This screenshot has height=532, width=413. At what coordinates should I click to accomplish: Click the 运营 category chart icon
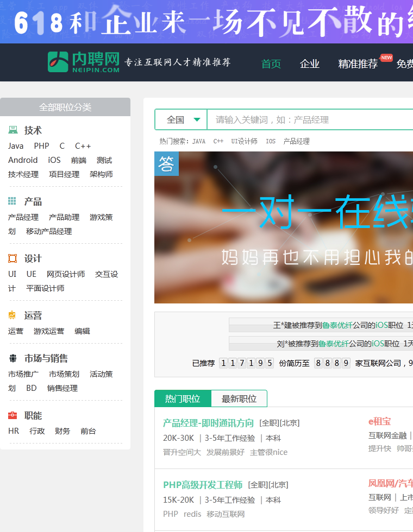click(x=12, y=315)
